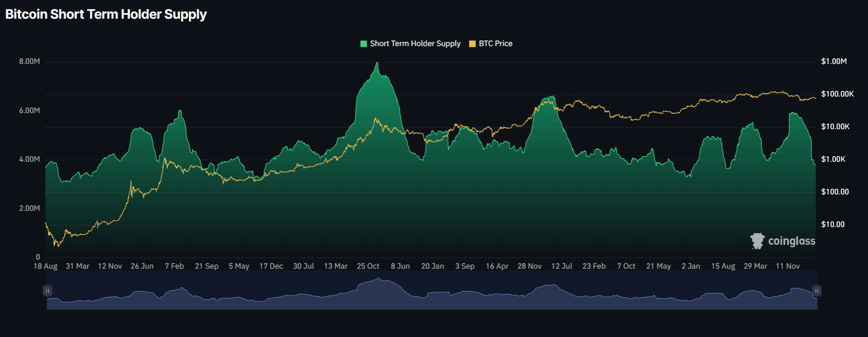Click the 12 Jul date axis label
The width and height of the screenshot is (868, 337).
point(562,266)
